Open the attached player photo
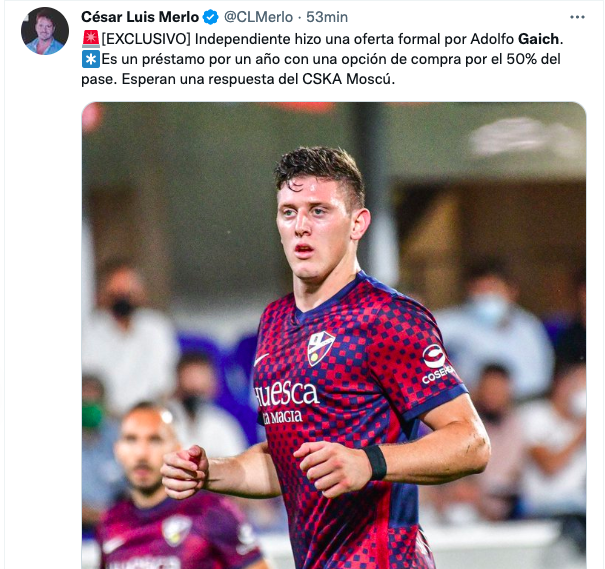 (334, 335)
